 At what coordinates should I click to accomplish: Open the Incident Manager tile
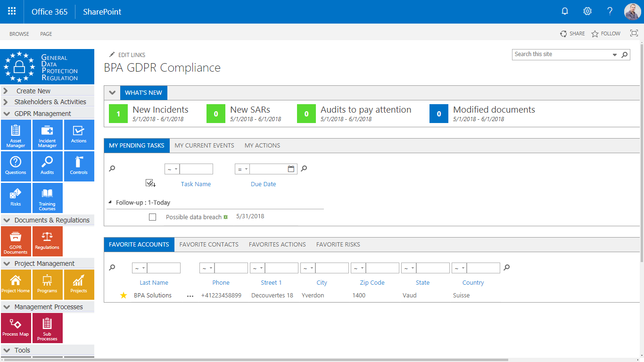coord(47,135)
